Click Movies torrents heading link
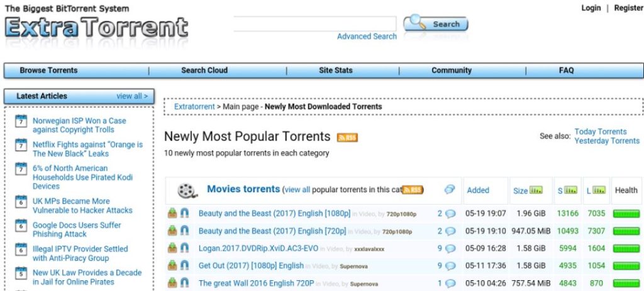The height and width of the screenshot is (291, 644). 243,190
